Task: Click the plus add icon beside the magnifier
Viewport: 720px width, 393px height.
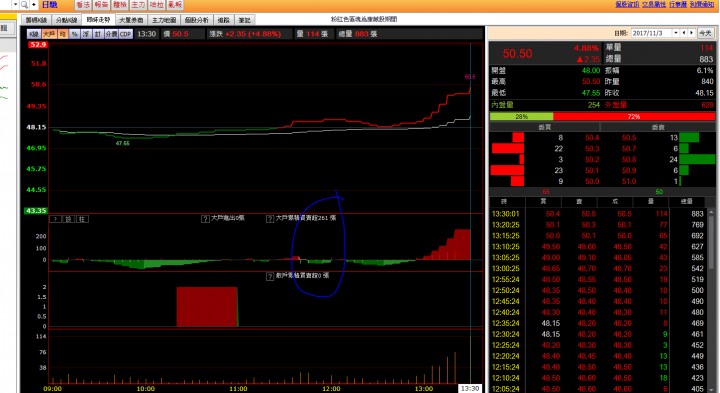Action: (34, 5)
